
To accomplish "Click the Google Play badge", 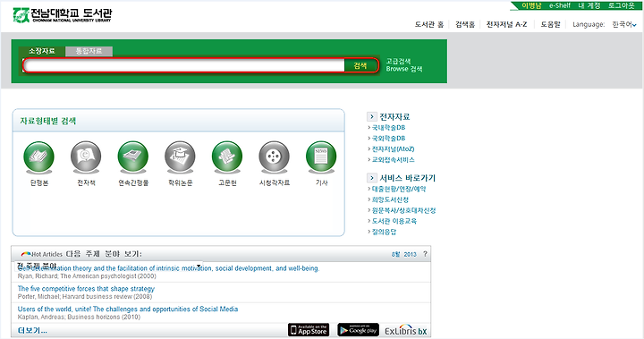I will pyautogui.click(x=358, y=330).
